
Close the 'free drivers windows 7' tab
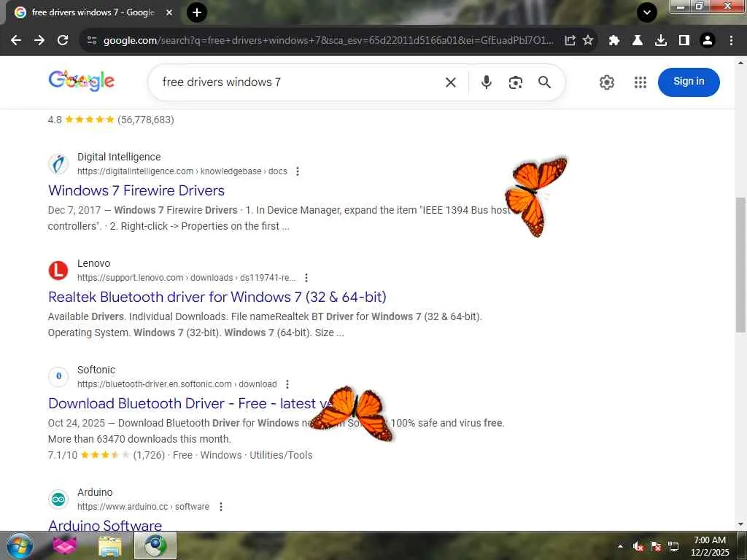(x=169, y=13)
